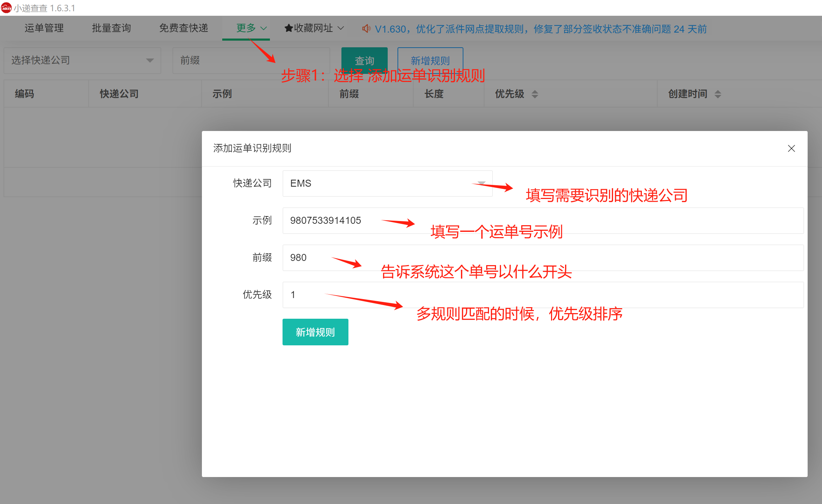Viewport: 822px width, 504px height.
Task: Open the 免费查快递 tab
Action: click(x=183, y=28)
